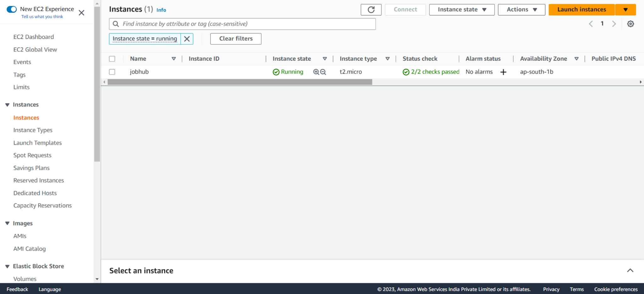Viewport: 644px width, 294px height.
Task: Open Limits page in sidebar
Action: (x=21, y=87)
